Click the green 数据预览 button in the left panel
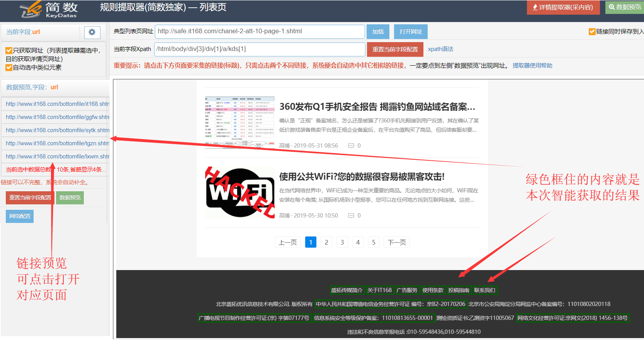This screenshot has height=340, width=644. click(70, 198)
